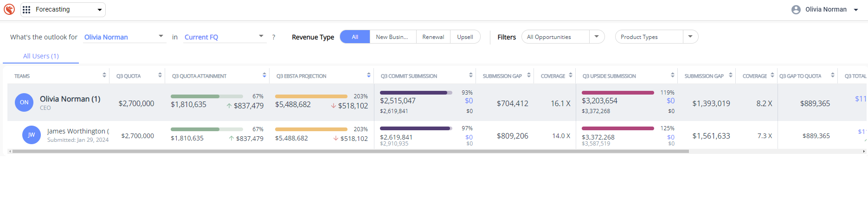The height and width of the screenshot is (197, 868).
Task: Open Olivia Norman (1) team row
Action: [70, 99]
